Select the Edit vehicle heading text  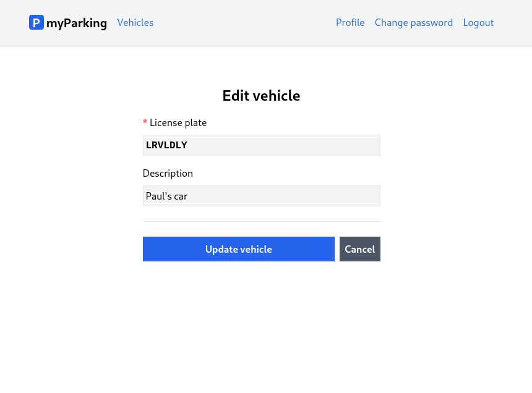click(261, 96)
